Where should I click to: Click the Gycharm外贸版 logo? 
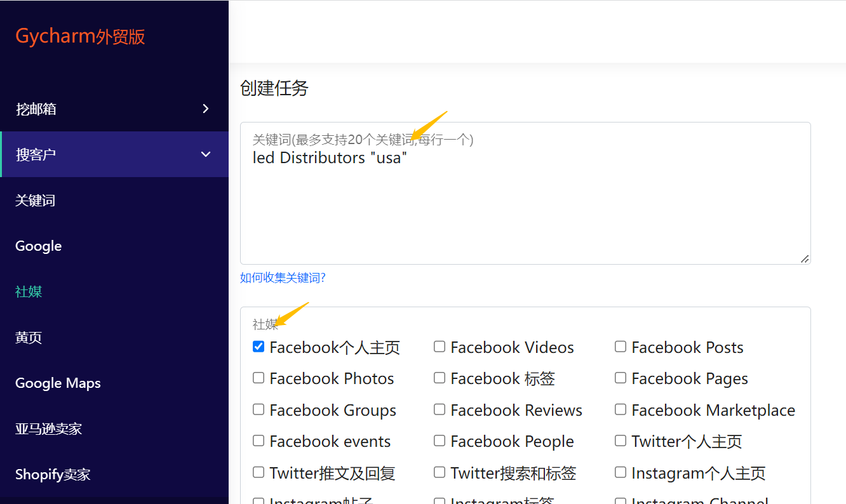tap(80, 36)
